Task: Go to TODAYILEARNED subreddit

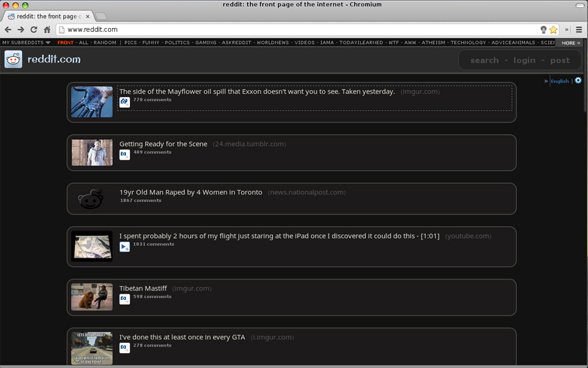Action: pos(361,43)
